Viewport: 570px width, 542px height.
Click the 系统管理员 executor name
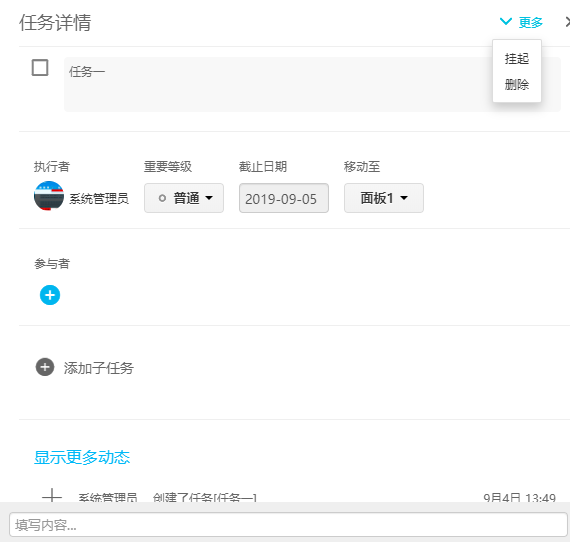(x=99, y=198)
